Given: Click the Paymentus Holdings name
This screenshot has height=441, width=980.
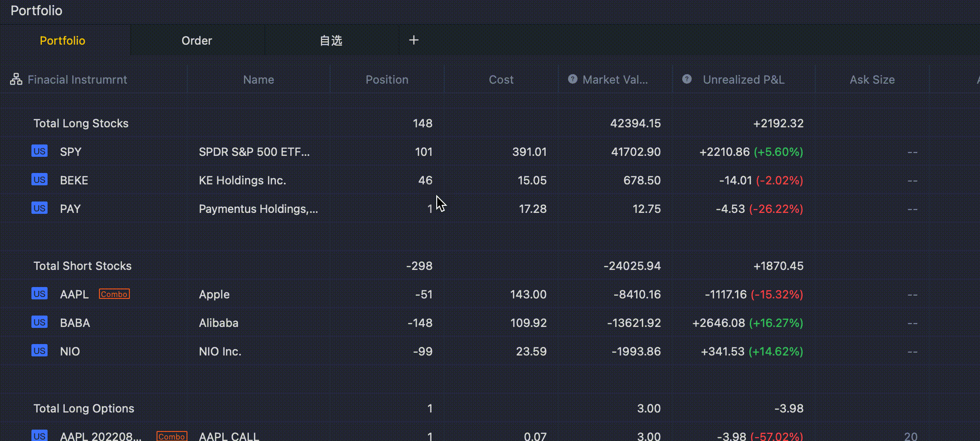Looking at the screenshot, I should (258, 209).
